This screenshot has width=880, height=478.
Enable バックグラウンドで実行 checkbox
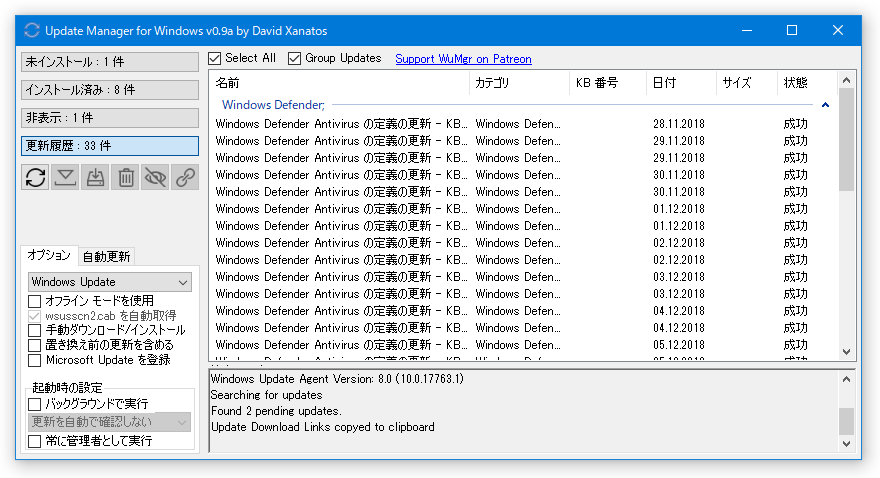[x=35, y=404]
